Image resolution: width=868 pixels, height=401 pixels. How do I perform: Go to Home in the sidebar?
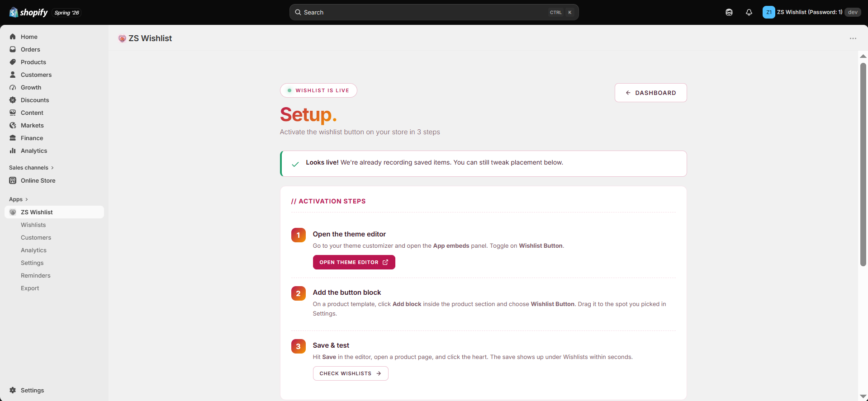(54, 37)
